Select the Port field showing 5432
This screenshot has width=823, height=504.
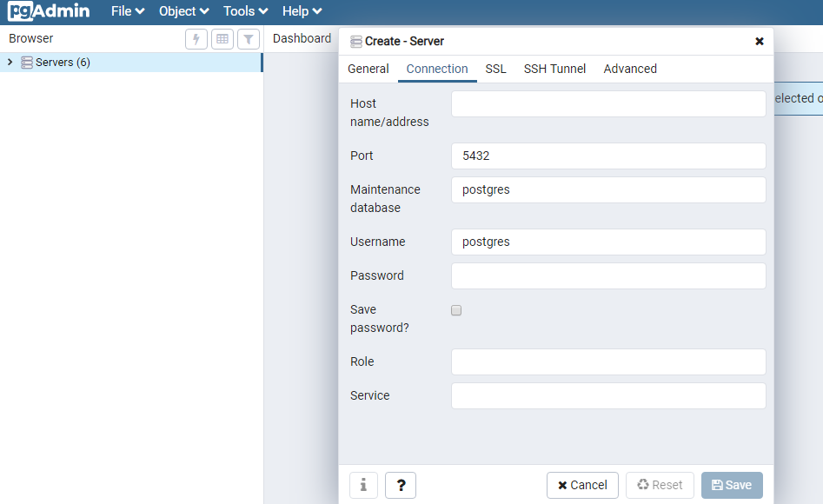click(608, 156)
